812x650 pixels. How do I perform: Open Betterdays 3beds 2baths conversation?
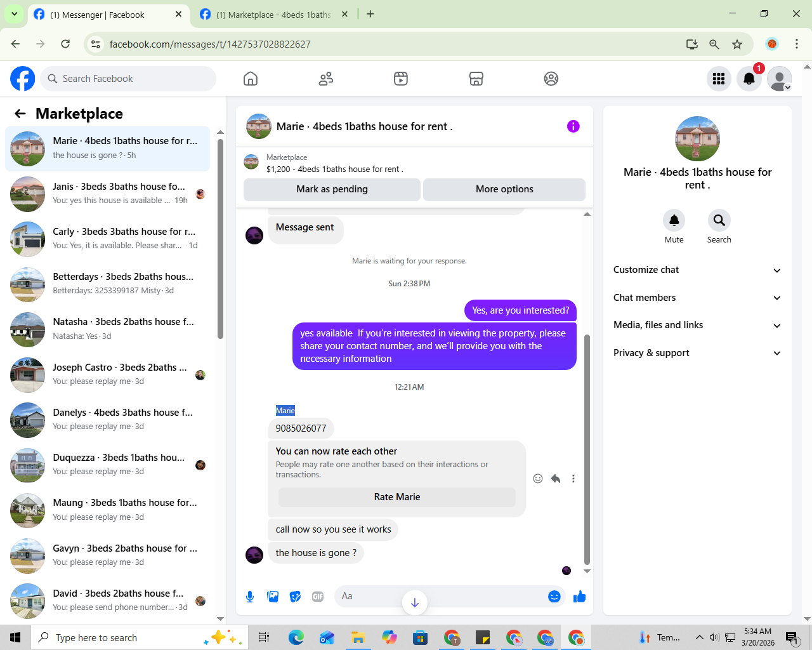[x=108, y=284]
